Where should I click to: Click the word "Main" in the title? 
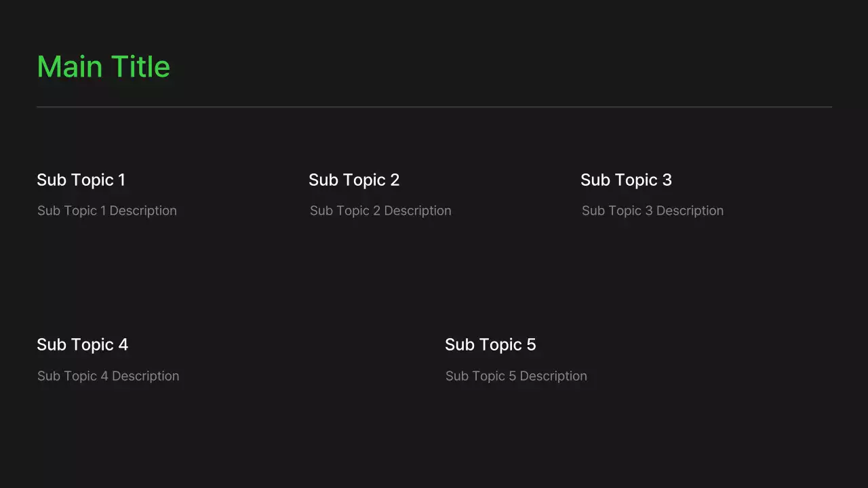70,67
